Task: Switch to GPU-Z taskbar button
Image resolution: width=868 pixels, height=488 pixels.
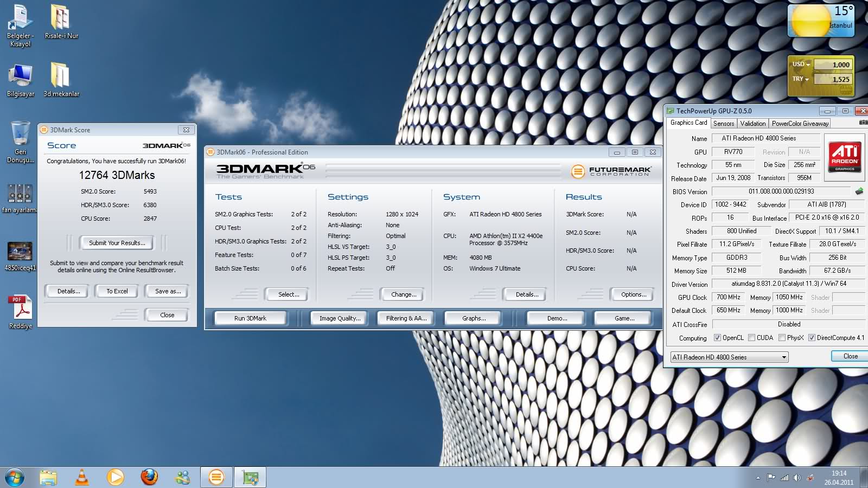Action: pos(250,477)
